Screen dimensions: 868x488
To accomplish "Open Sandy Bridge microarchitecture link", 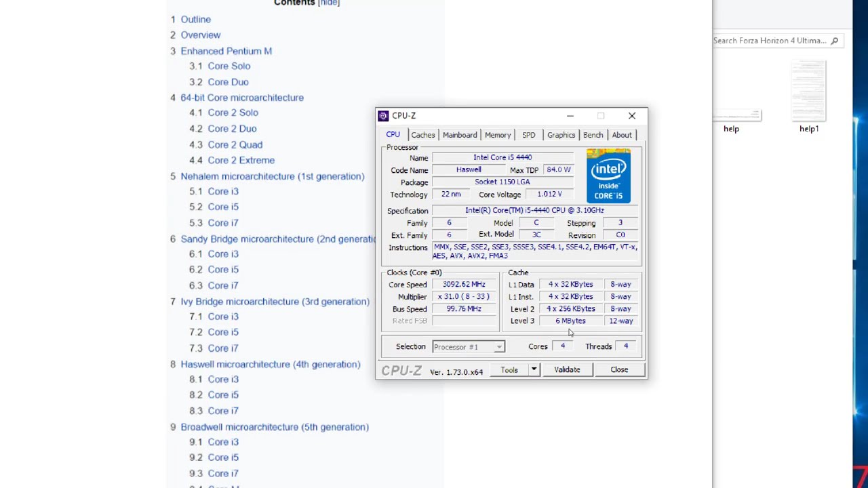I will tap(278, 239).
